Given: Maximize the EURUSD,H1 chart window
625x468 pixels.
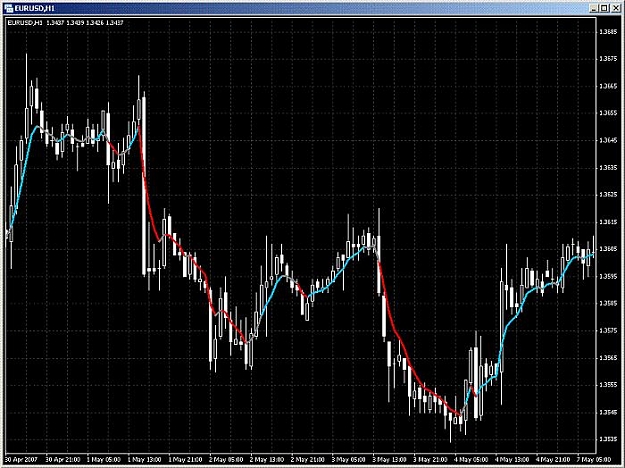Looking at the screenshot, I should pos(604,8).
